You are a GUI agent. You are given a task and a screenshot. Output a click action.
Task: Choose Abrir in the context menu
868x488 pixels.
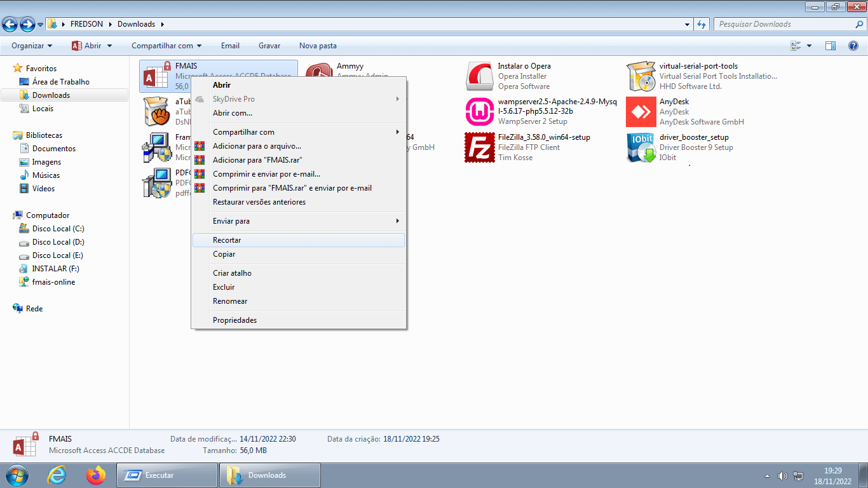pyautogui.click(x=299, y=85)
